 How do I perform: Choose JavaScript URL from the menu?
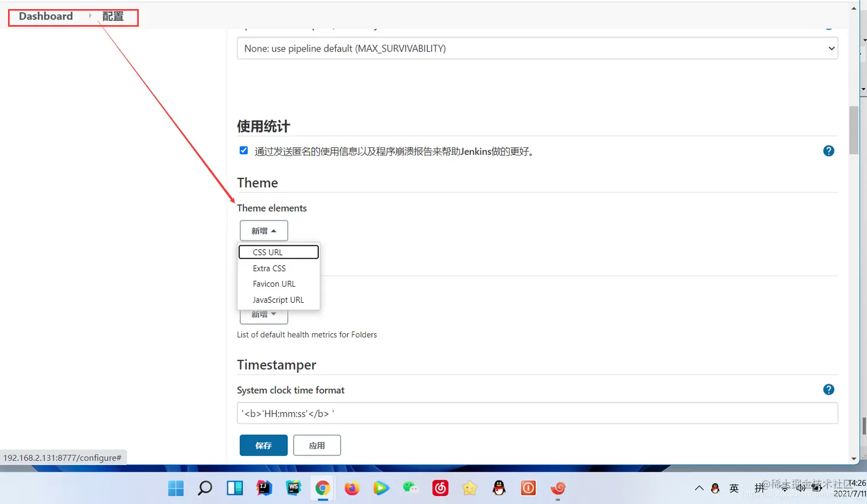point(279,300)
